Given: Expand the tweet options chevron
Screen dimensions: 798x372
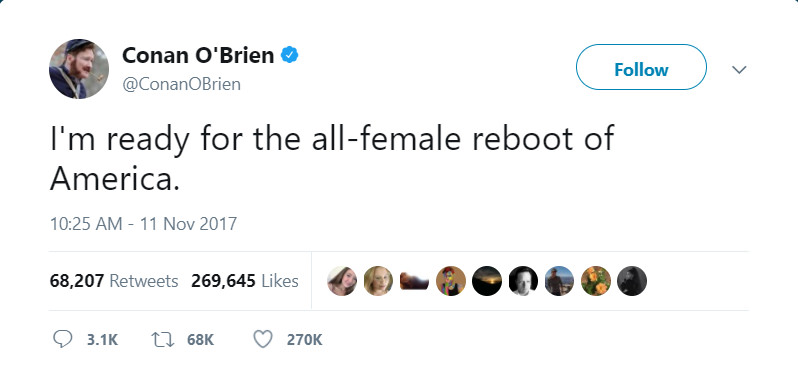Looking at the screenshot, I should 739,69.
